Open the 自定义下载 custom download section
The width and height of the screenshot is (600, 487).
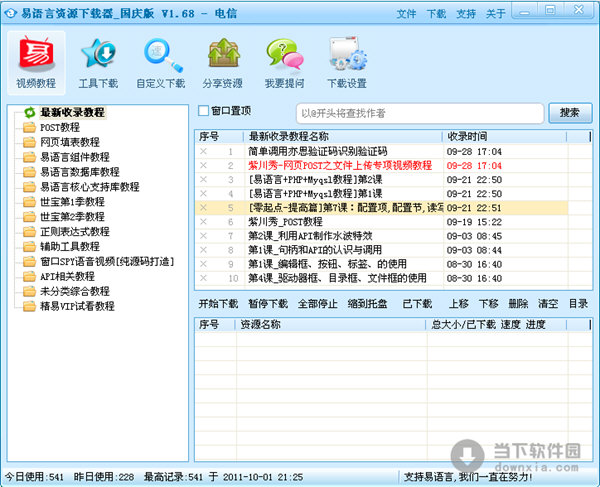(161, 63)
